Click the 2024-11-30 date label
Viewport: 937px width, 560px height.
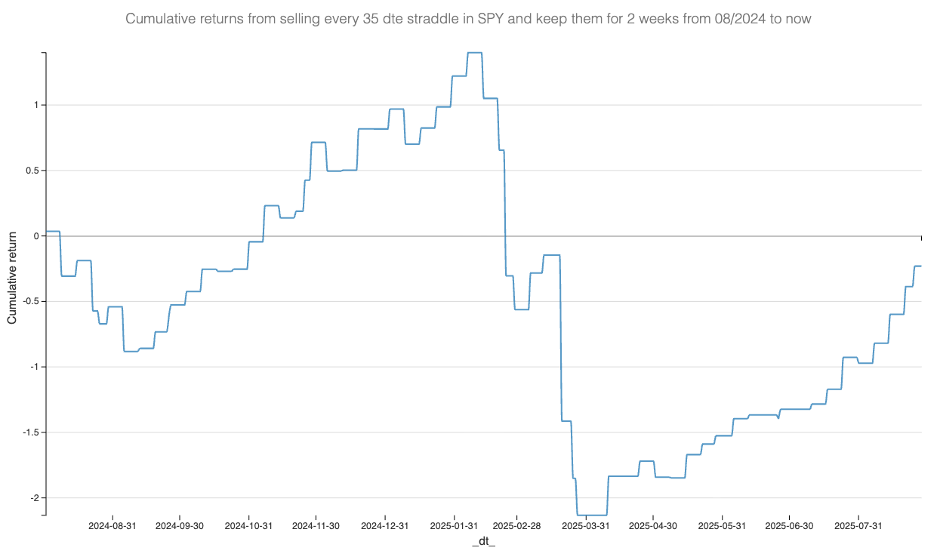point(316,526)
